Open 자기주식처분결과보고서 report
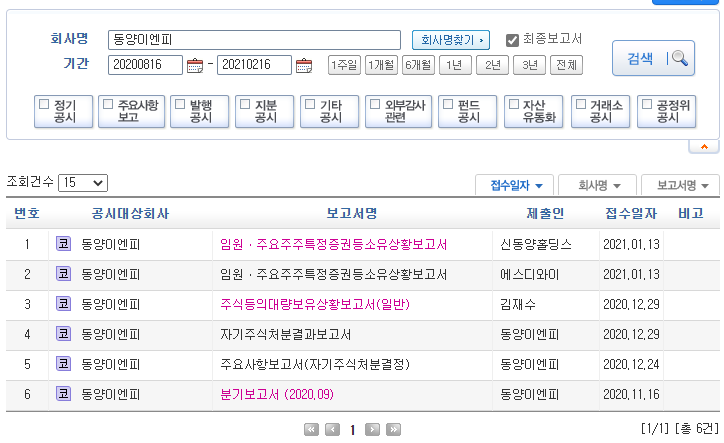The width and height of the screenshot is (724, 443). point(285,334)
